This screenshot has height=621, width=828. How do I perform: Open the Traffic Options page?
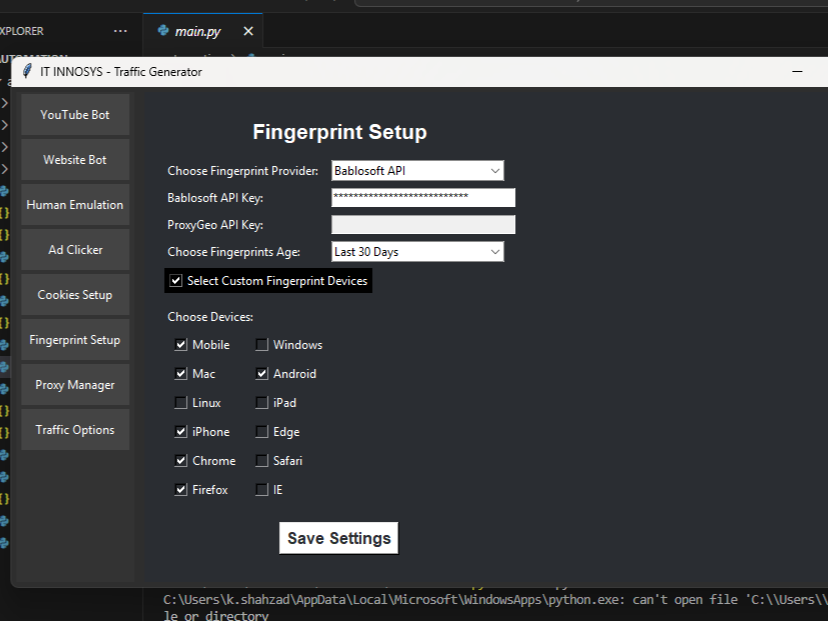75,430
